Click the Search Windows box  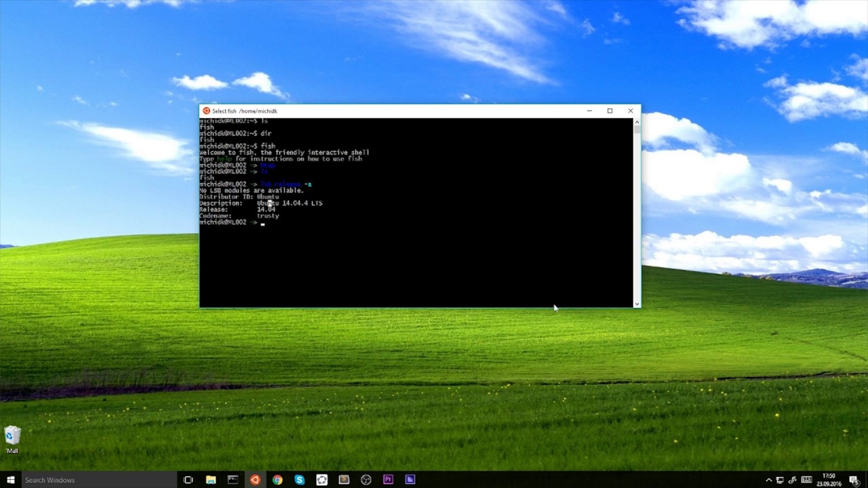pos(99,480)
